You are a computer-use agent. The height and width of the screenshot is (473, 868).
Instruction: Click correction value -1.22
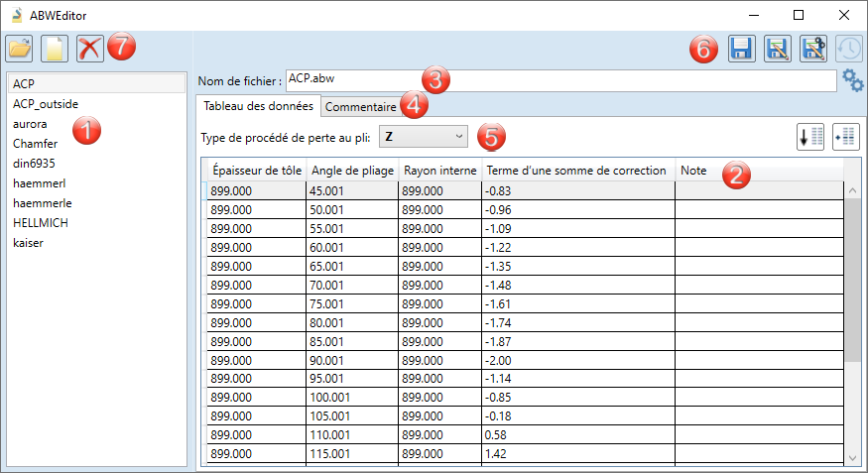point(578,247)
